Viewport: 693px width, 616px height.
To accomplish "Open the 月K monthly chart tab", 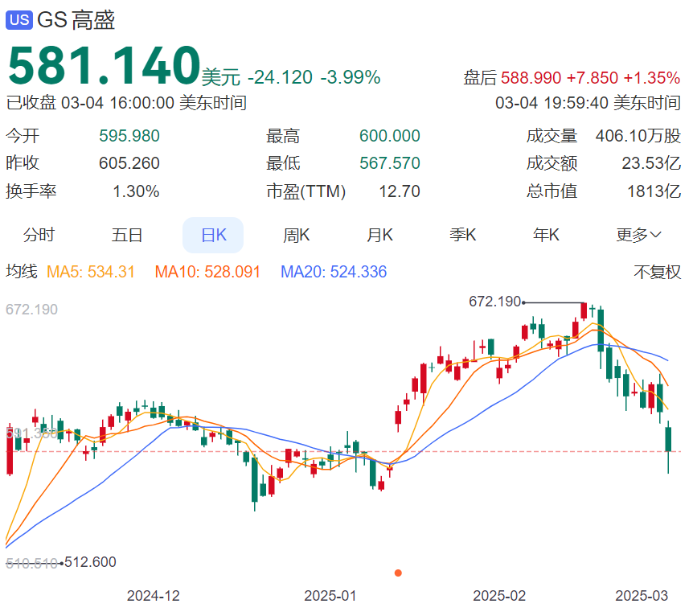I will point(379,235).
